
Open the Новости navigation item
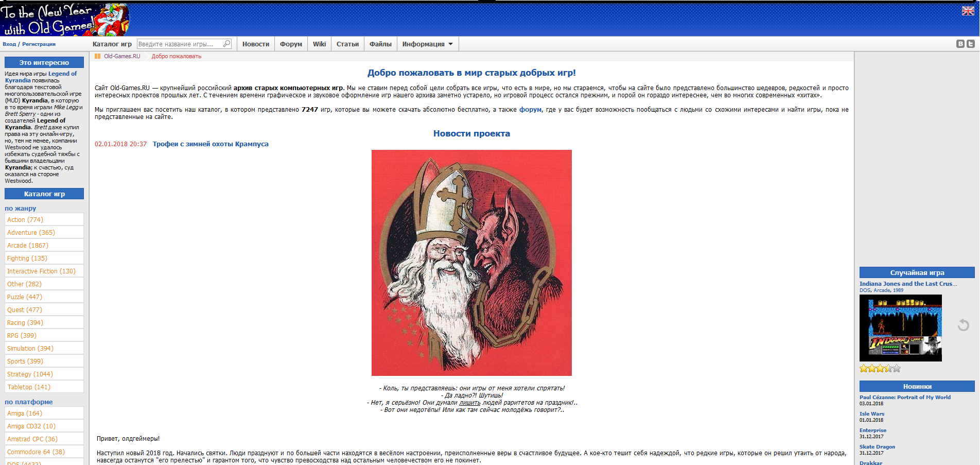tap(256, 44)
